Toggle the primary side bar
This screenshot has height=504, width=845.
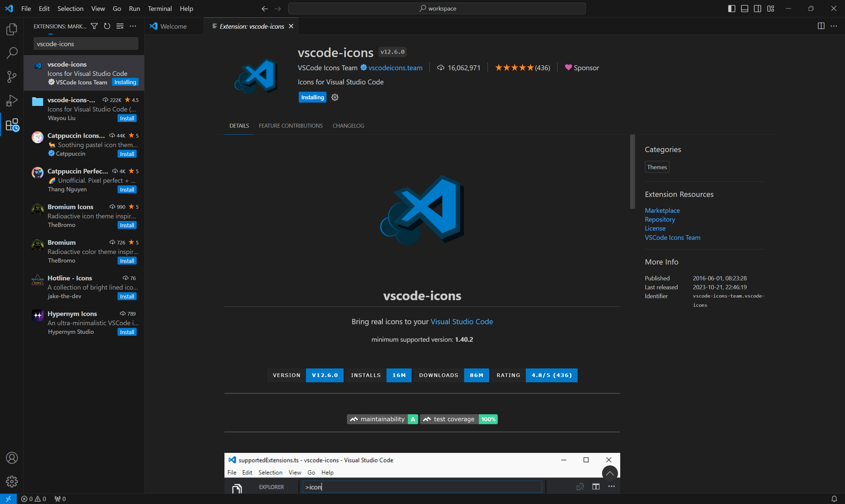(731, 9)
